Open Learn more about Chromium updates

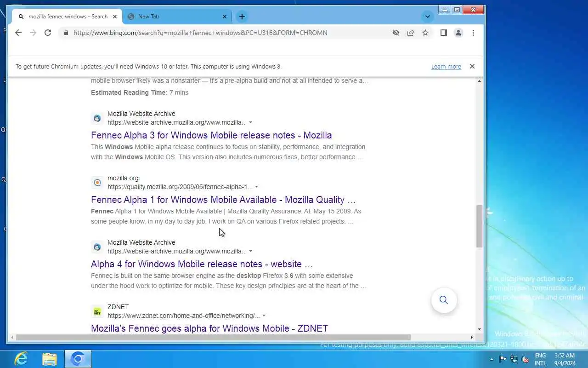[446, 67]
